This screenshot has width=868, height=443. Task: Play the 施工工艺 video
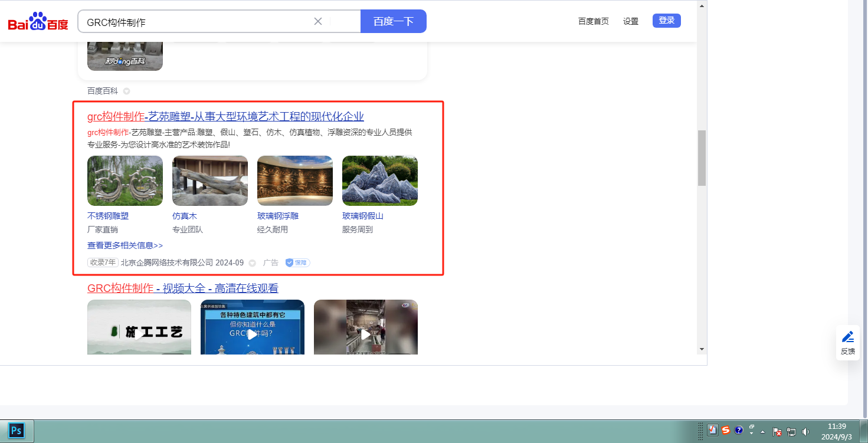(x=139, y=327)
